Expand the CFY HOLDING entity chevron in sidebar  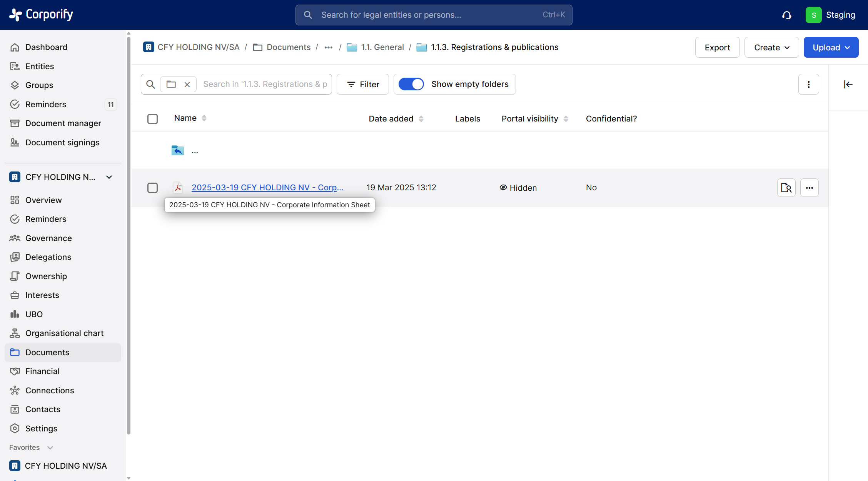tap(109, 177)
